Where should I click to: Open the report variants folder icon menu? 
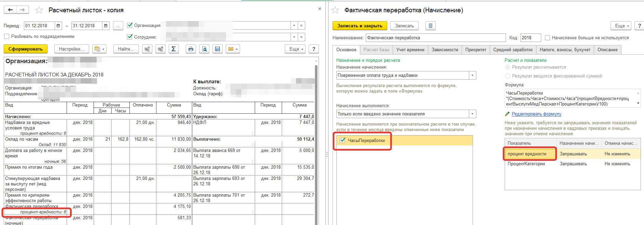pyautogui.click(x=99, y=49)
